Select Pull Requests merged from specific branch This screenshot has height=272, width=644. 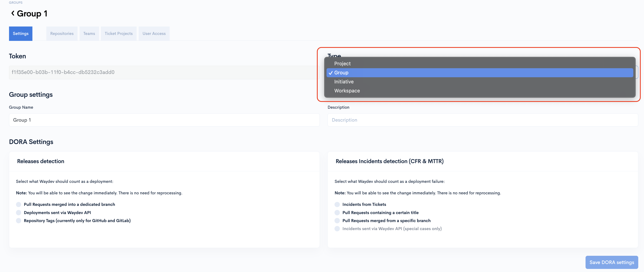(337, 221)
